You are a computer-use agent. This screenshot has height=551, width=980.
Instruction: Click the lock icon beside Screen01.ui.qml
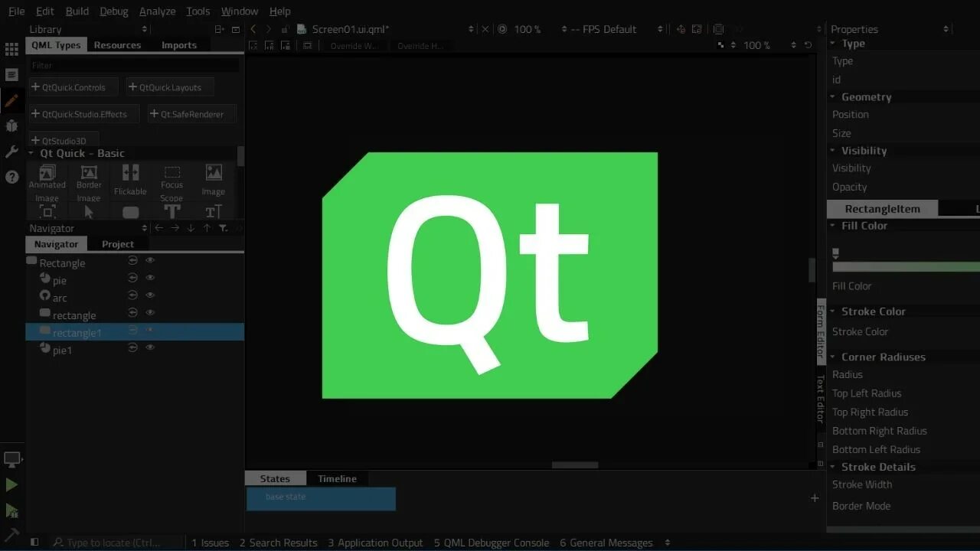285,29
